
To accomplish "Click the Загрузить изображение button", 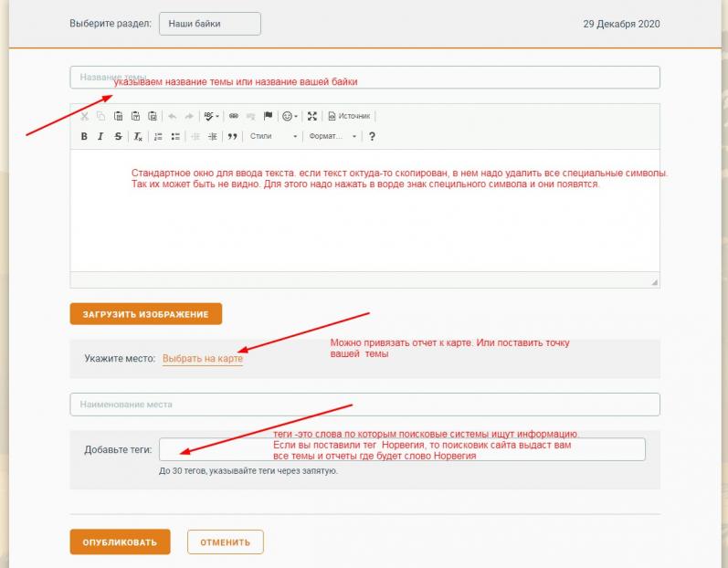I will coord(146,314).
